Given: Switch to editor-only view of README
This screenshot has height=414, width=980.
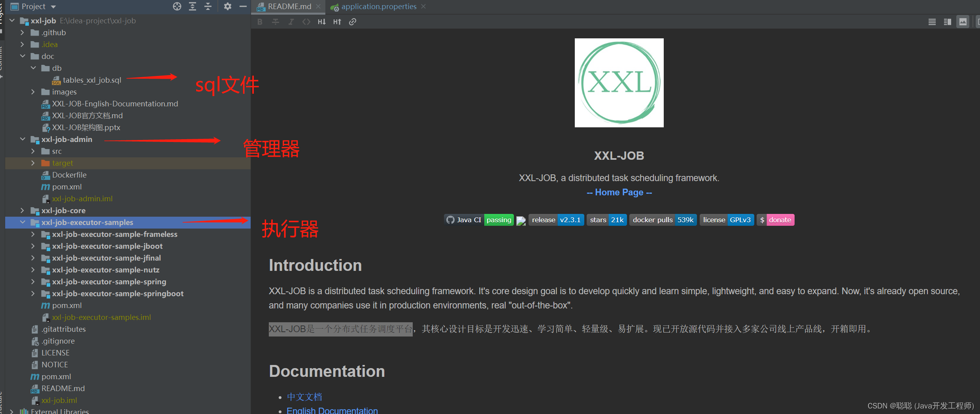Looking at the screenshot, I should click(932, 22).
